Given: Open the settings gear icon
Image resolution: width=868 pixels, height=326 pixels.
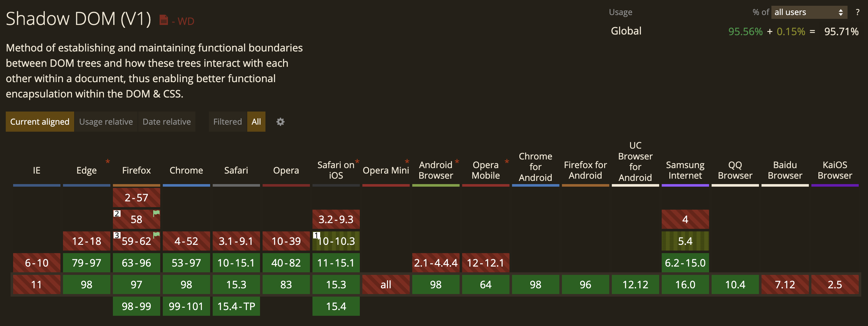Looking at the screenshot, I should pyautogui.click(x=280, y=121).
